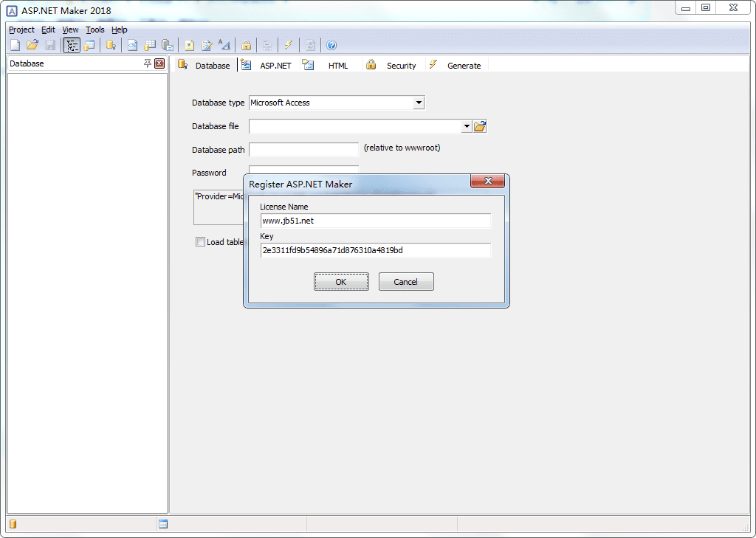Open the Tools menu

95,30
